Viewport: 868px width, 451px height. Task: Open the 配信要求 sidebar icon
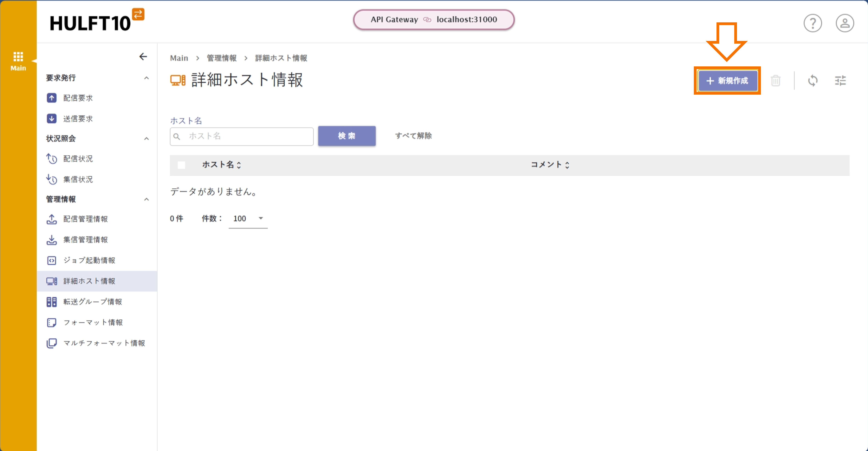tap(51, 98)
